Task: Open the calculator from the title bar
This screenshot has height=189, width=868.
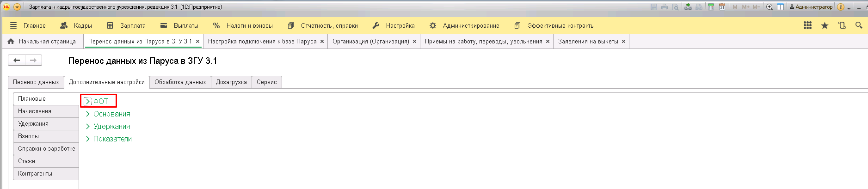Action: [711, 7]
